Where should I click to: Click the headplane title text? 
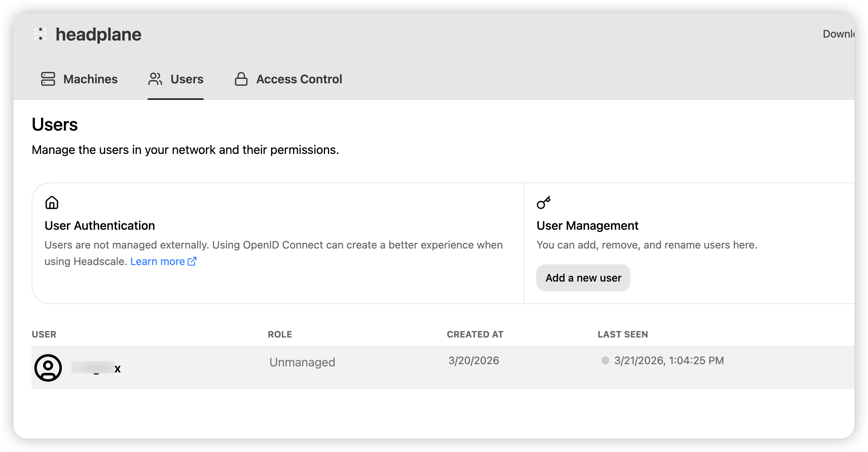(x=98, y=35)
